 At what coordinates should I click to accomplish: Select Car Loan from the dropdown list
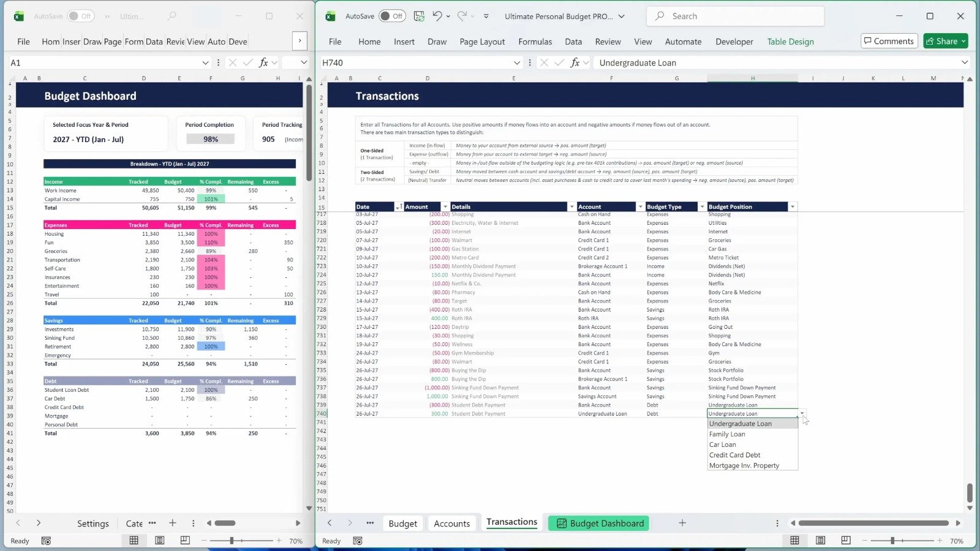point(723,444)
